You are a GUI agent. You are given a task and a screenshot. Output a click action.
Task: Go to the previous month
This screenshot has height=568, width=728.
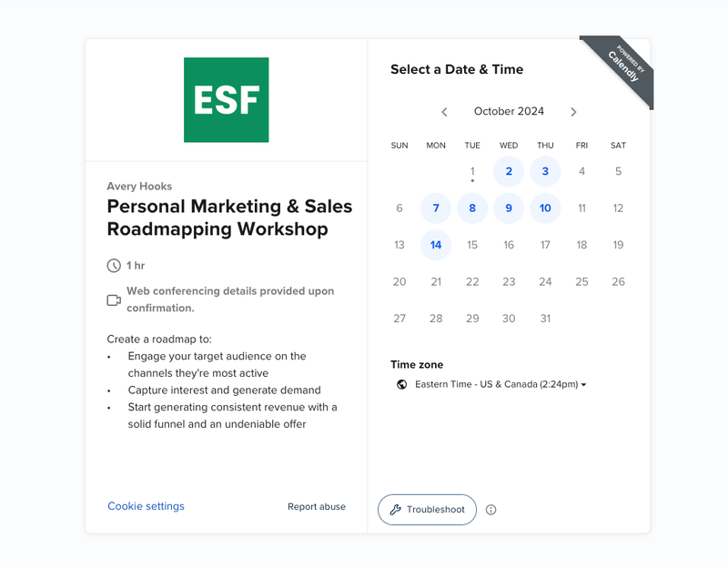(444, 112)
